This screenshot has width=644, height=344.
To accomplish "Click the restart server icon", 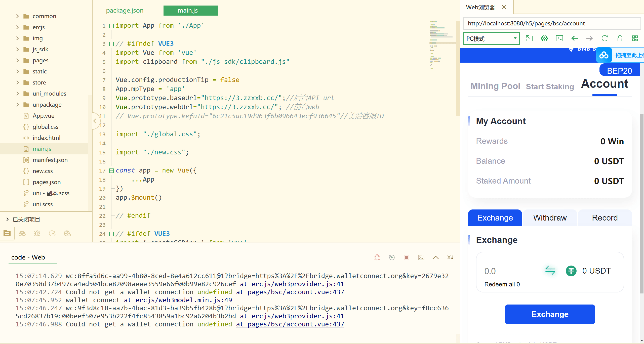I will click(x=392, y=257).
